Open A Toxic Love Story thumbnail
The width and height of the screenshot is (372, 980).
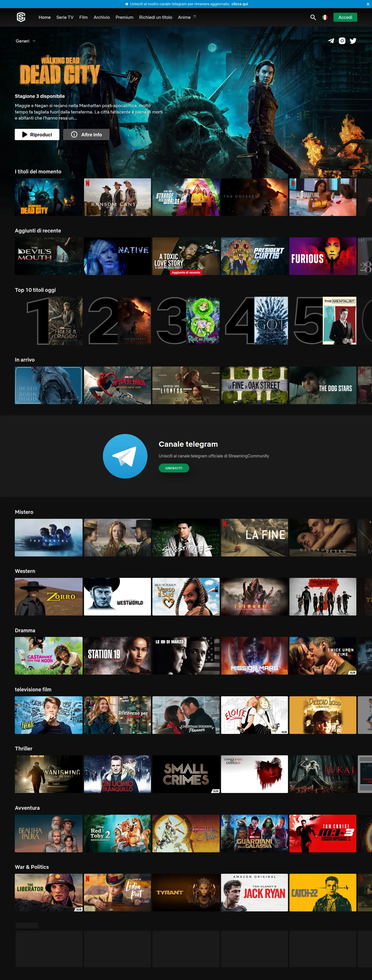[186, 256]
